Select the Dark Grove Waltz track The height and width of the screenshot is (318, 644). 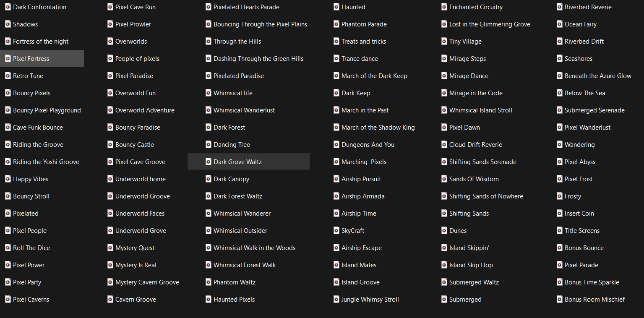tap(237, 162)
